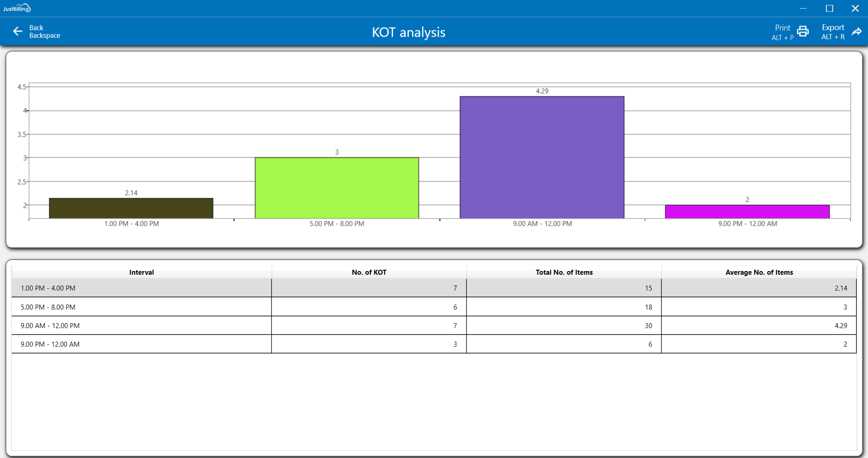Click the Export share arrow icon
The width and height of the screenshot is (868, 458).
point(856,31)
